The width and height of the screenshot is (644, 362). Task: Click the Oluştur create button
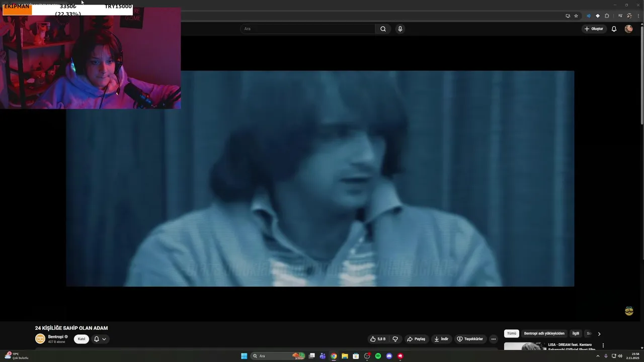tap(594, 29)
